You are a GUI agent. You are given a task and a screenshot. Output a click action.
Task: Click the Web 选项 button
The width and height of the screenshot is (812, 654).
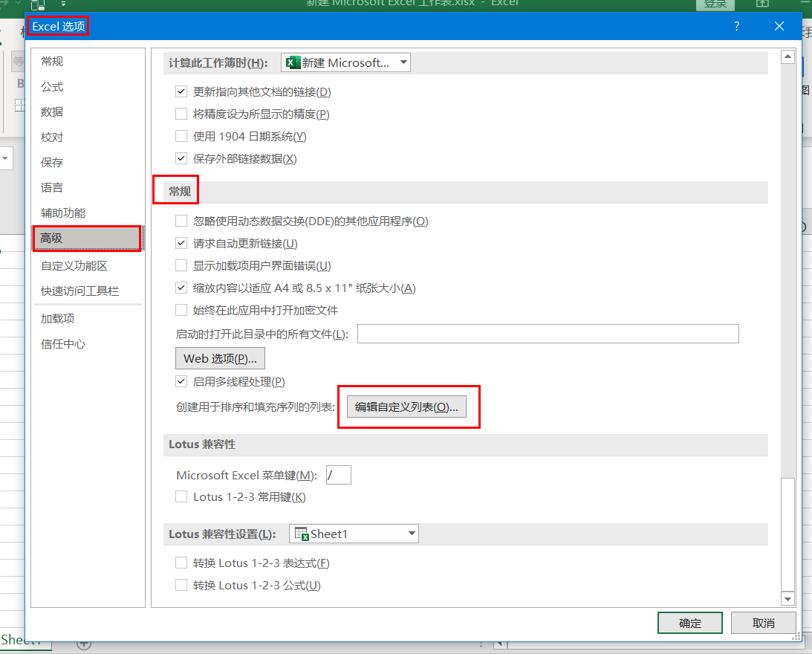[220, 359]
